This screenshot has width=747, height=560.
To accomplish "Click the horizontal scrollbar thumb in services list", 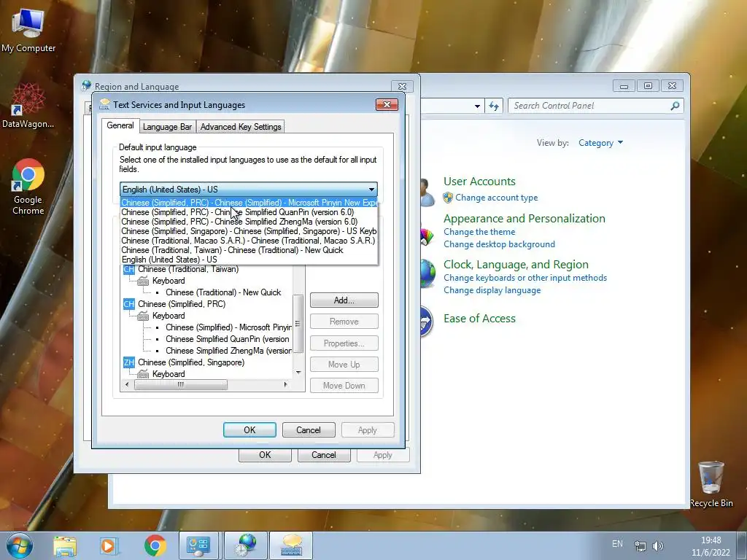I will [181, 384].
